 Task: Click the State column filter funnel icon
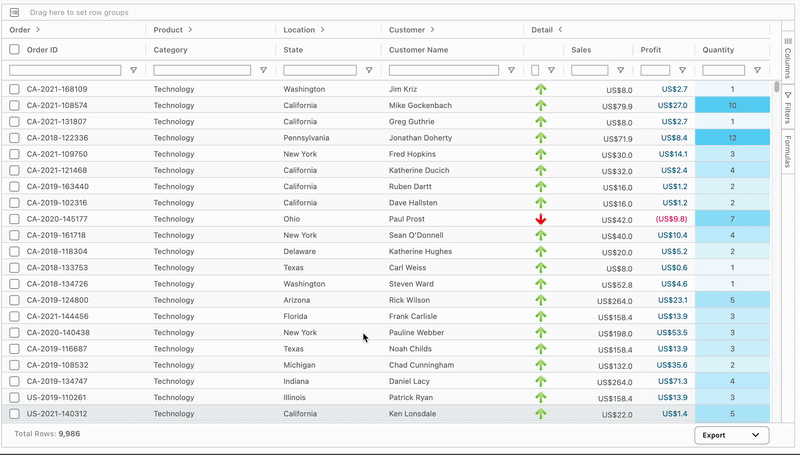tap(369, 70)
